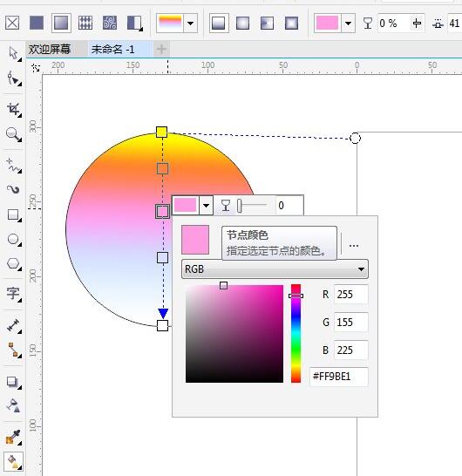Click the floating node color swatch
The image size is (462, 476).
186,205
